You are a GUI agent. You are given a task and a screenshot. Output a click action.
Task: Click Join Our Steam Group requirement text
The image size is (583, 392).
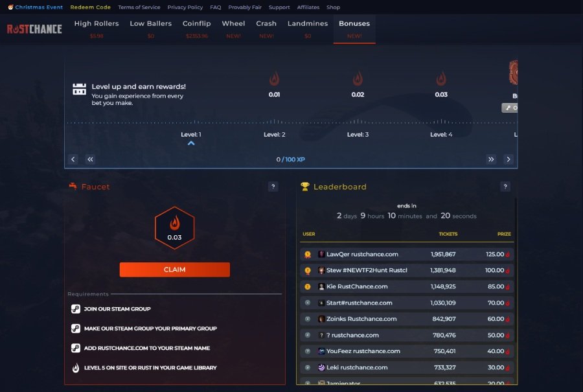coord(117,308)
